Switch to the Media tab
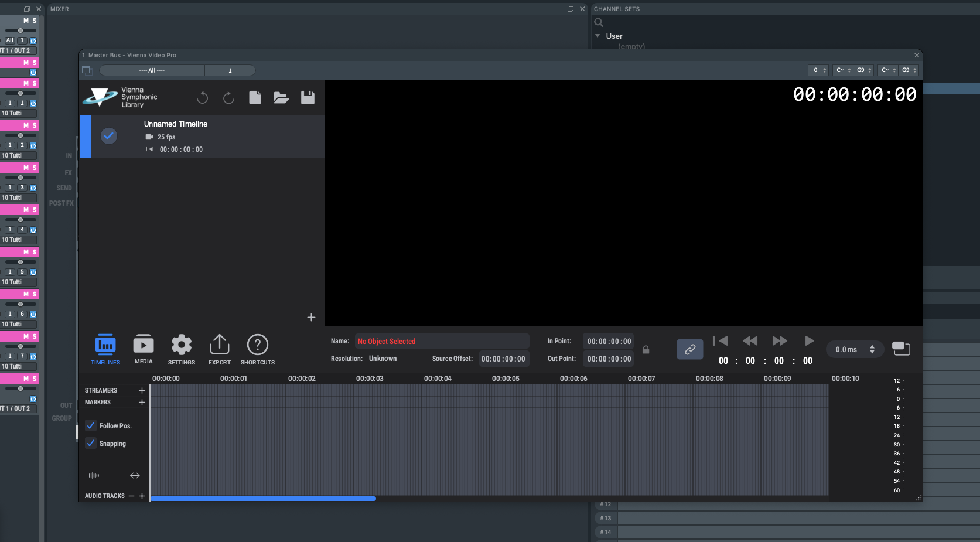980x542 pixels. (x=144, y=350)
